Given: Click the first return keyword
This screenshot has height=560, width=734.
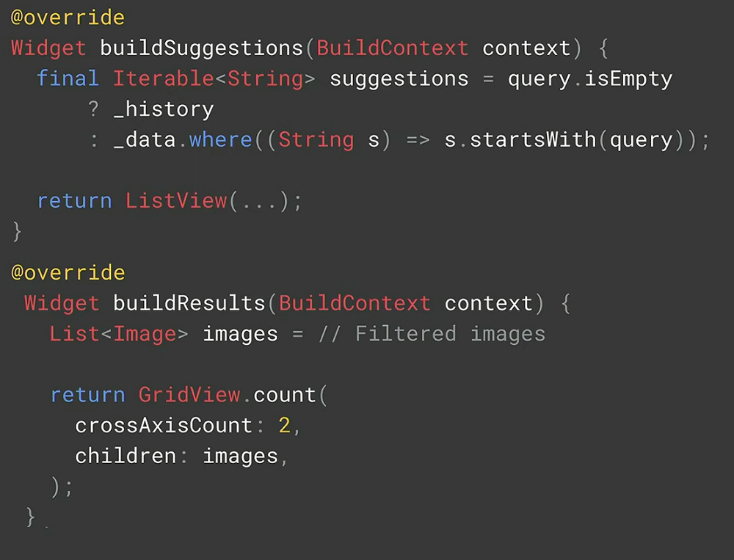Looking at the screenshot, I should [74, 201].
